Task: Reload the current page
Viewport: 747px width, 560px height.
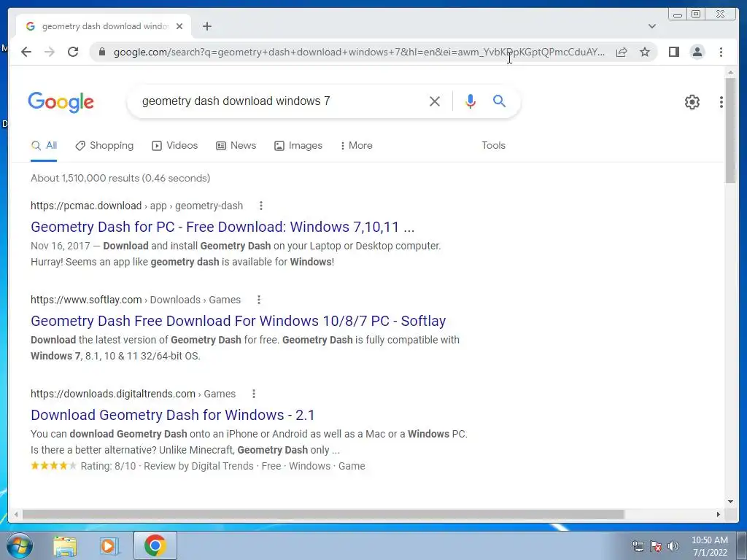Action: 73,52
